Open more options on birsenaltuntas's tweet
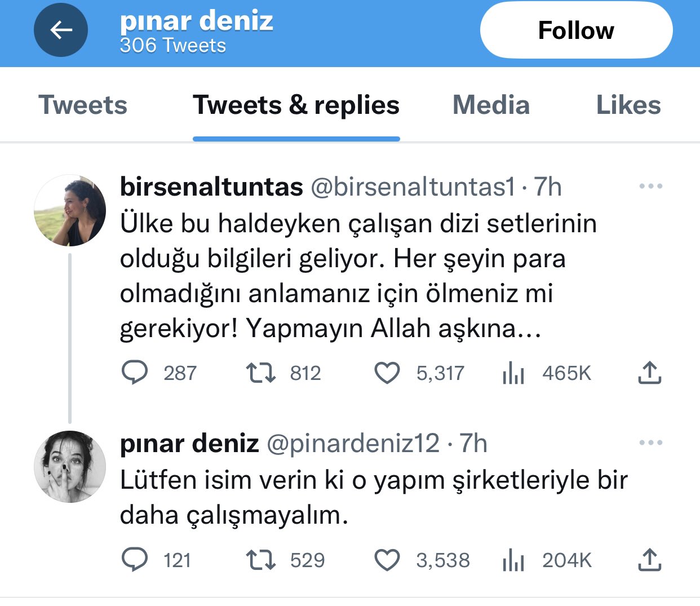Screen dimensions: 700x606 click(651, 186)
